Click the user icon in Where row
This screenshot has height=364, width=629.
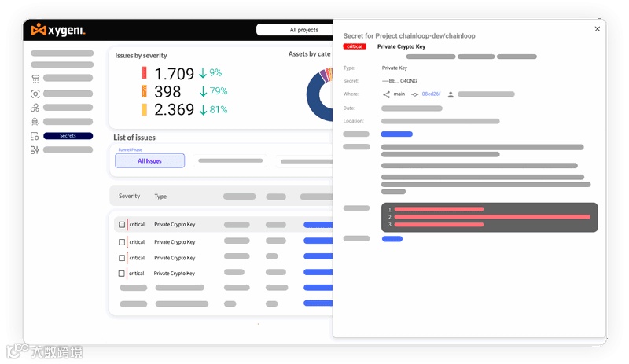point(451,94)
